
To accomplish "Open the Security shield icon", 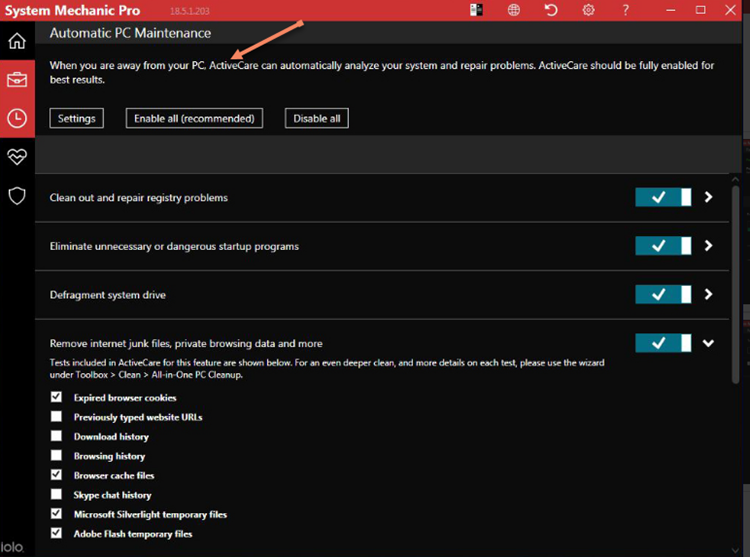I will 17,196.
